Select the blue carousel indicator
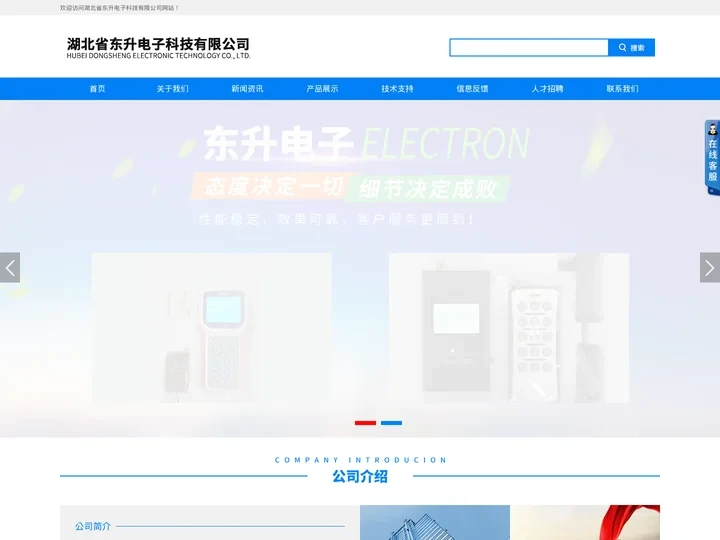This screenshot has height=540, width=720. click(x=391, y=423)
